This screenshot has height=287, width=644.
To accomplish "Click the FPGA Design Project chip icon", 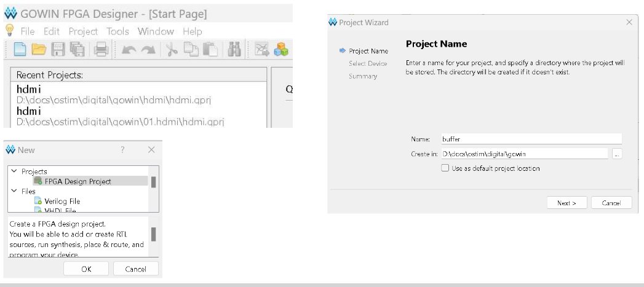I will click(38, 181).
